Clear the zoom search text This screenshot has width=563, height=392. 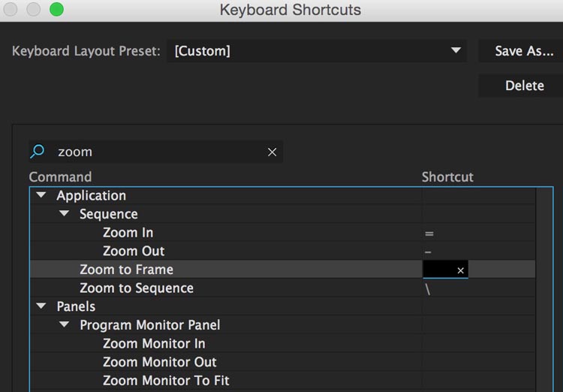pyautogui.click(x=272, y=152)
